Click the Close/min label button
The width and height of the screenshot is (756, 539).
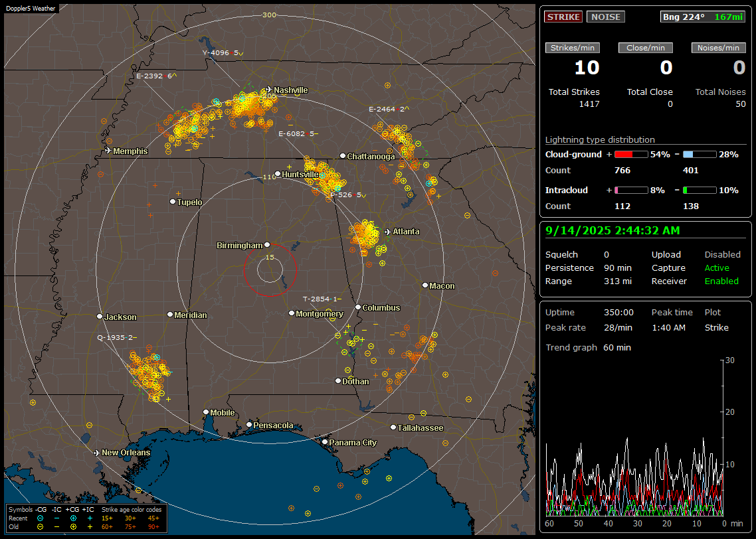646,48
